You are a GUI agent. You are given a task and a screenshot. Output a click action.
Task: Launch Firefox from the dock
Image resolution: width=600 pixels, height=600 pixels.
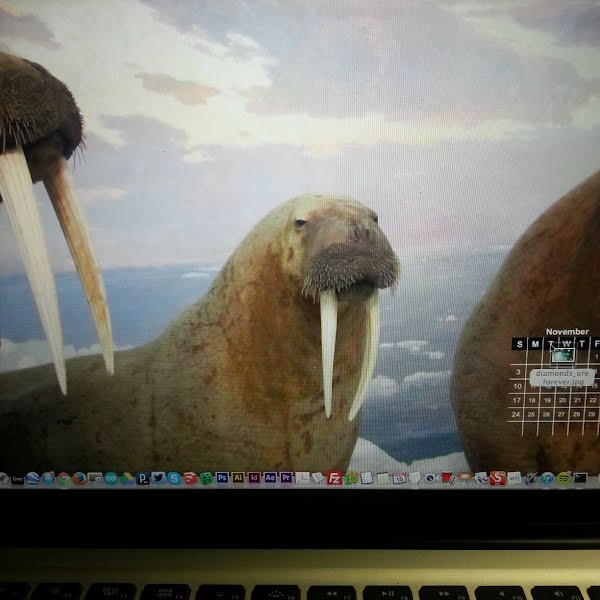pos(79,478)
